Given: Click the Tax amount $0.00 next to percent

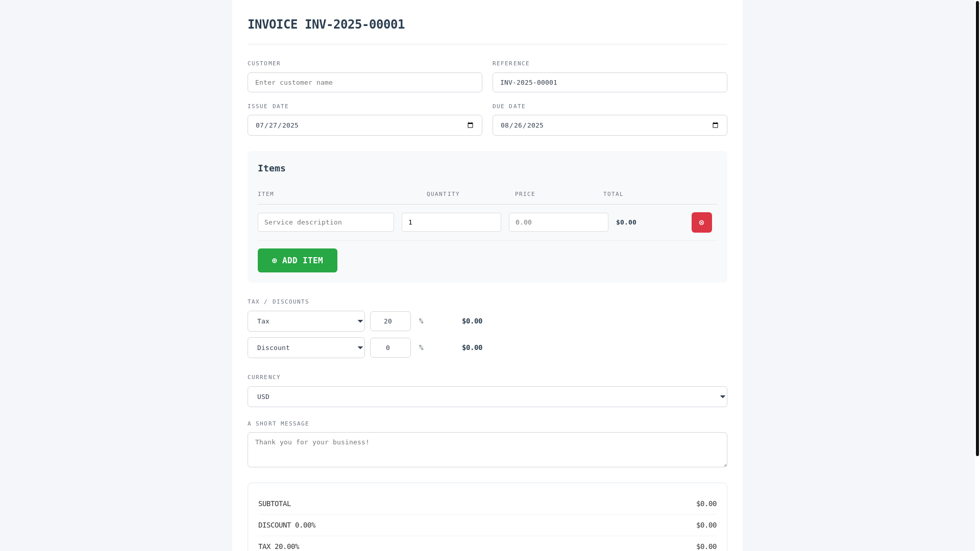Looking at the screenshot, I should (x=472, y=321).
